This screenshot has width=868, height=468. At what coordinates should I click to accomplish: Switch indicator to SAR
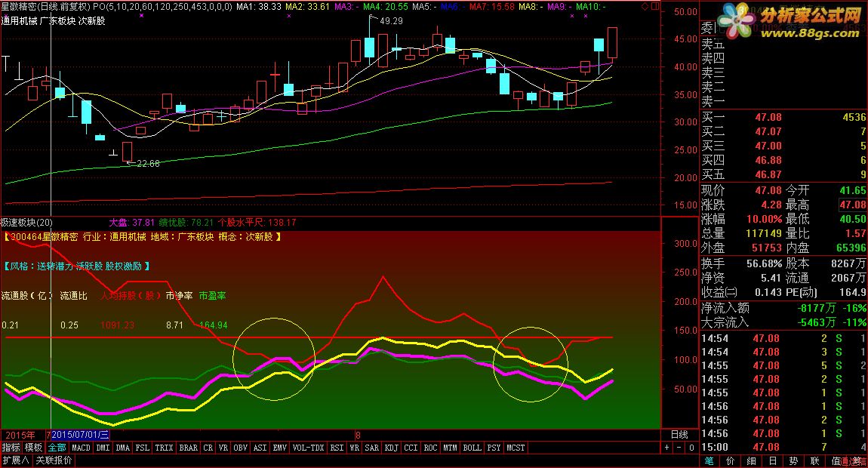tap(372, 448)
